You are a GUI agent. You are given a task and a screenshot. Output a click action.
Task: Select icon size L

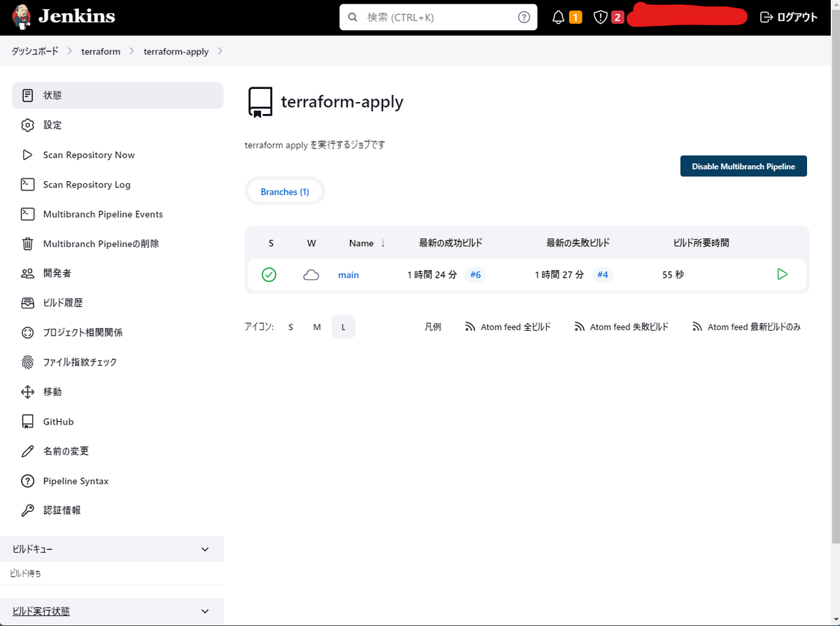[x=344, y=327]
